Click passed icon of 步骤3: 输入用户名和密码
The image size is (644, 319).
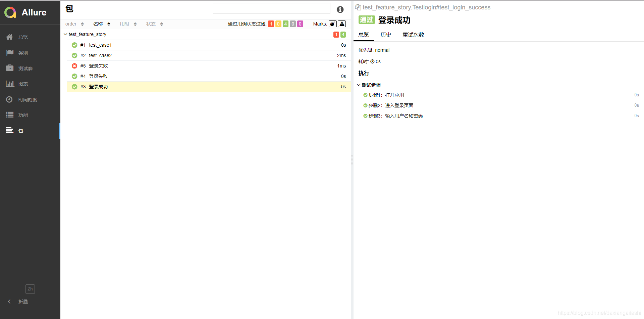point(365,116)
